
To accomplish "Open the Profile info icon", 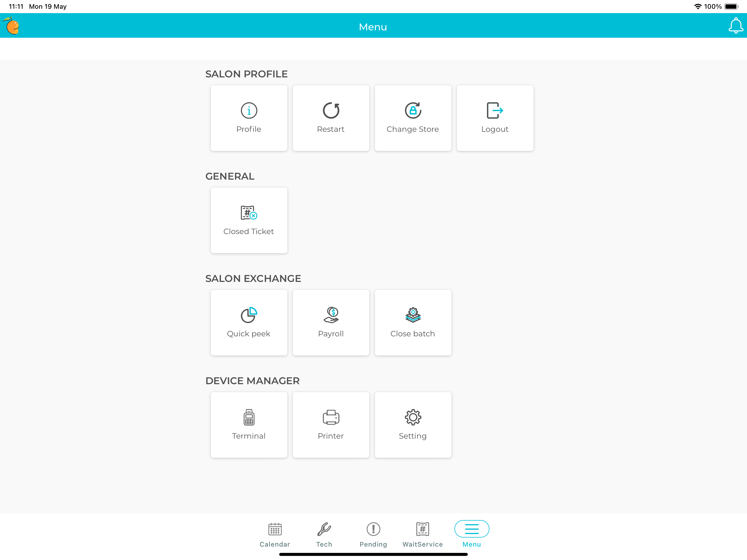I will click(x=249, y=110).
